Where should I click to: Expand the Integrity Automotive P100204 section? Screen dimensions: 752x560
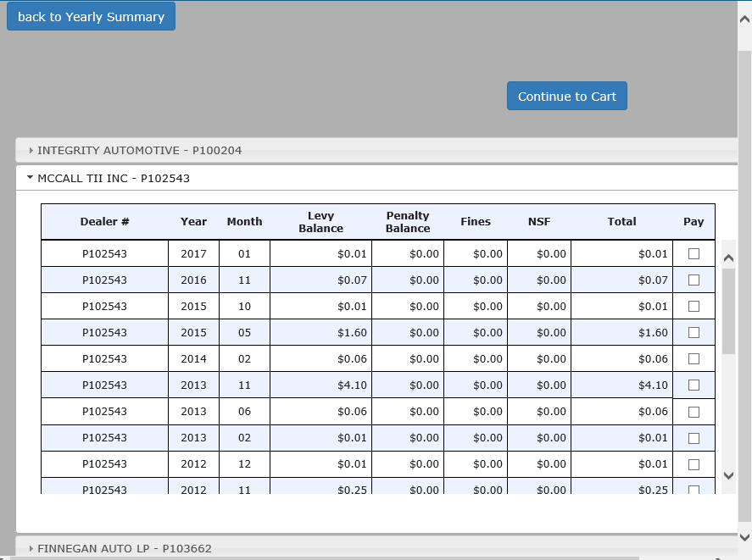click(140, 151)
